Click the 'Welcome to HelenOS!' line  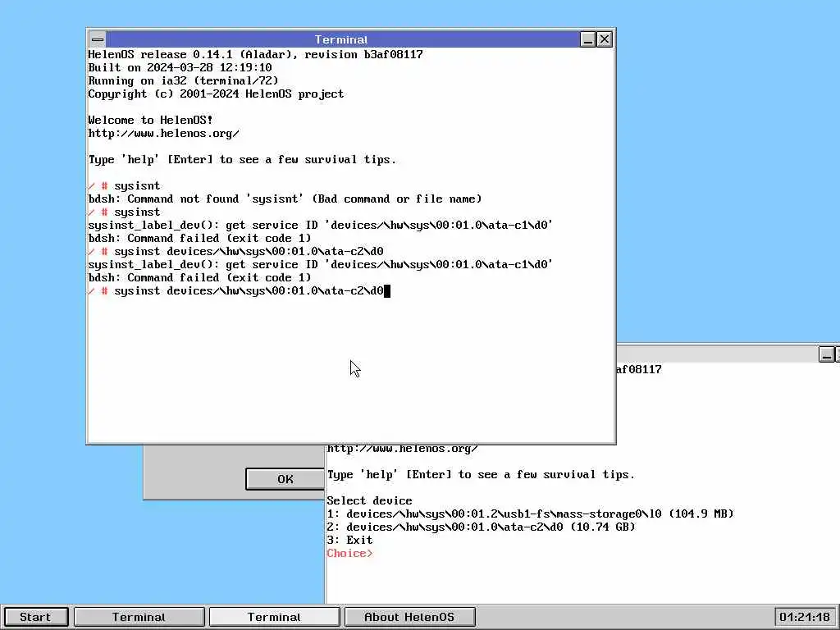[x=151, y=120]
